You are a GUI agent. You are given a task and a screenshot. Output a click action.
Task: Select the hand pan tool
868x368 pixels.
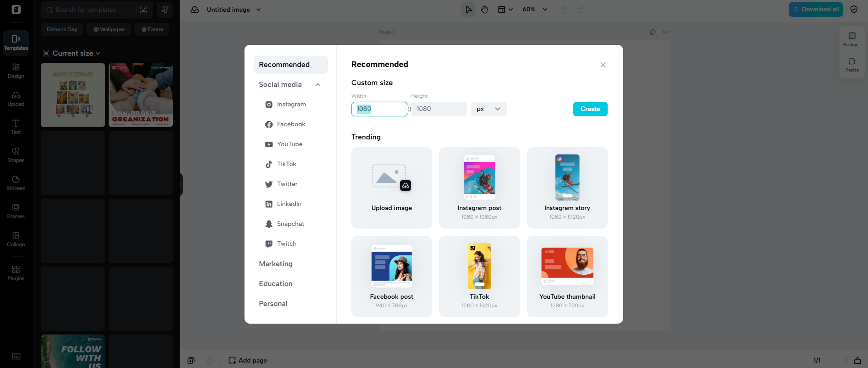coord(484,10)
